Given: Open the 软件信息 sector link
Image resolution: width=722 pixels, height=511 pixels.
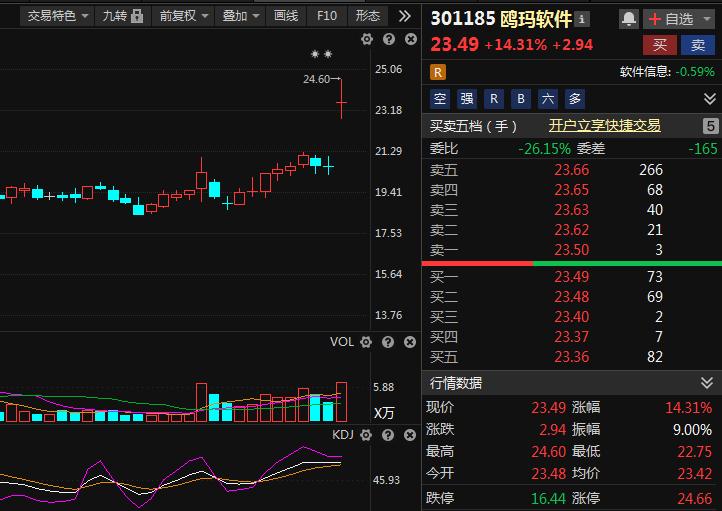Looking at the screenshot, I should 667,71.
